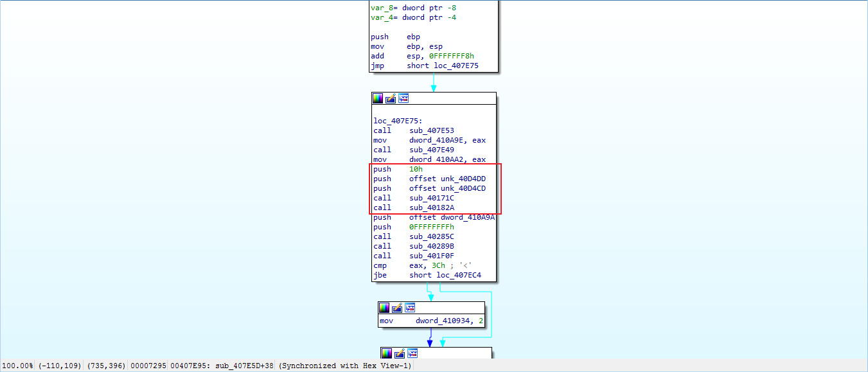Select the call sub_40182A instruction
The height and width of the screenshot is (372, 868).
pyautogui.click(x=413, y=208)
